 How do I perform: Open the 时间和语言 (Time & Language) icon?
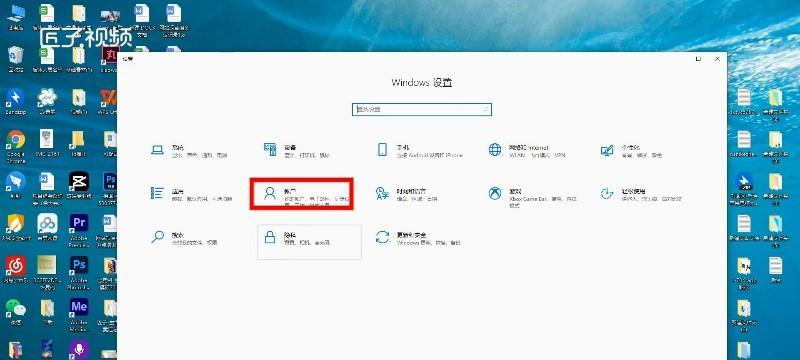[382, 193]
